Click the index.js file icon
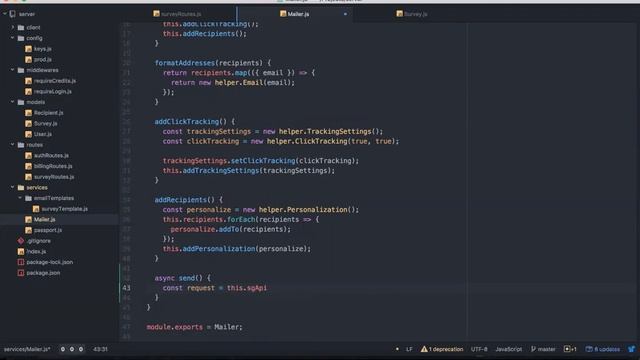 point(21,251)
